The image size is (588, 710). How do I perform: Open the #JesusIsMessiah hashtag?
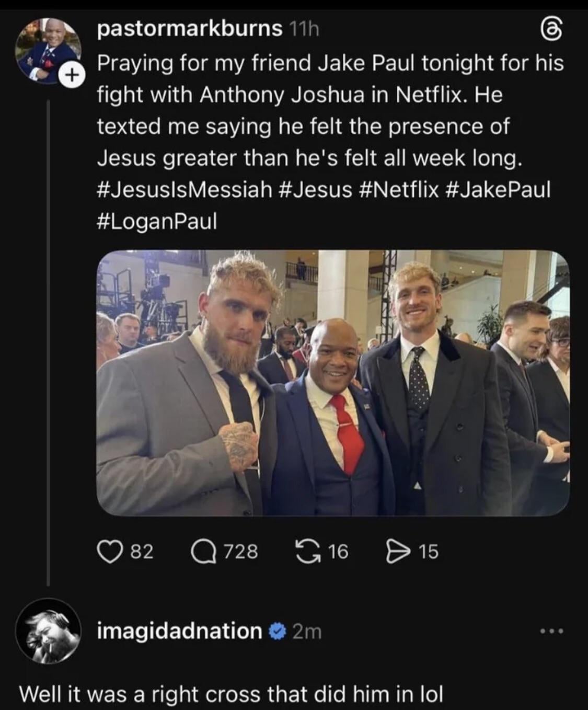(185, 189)
